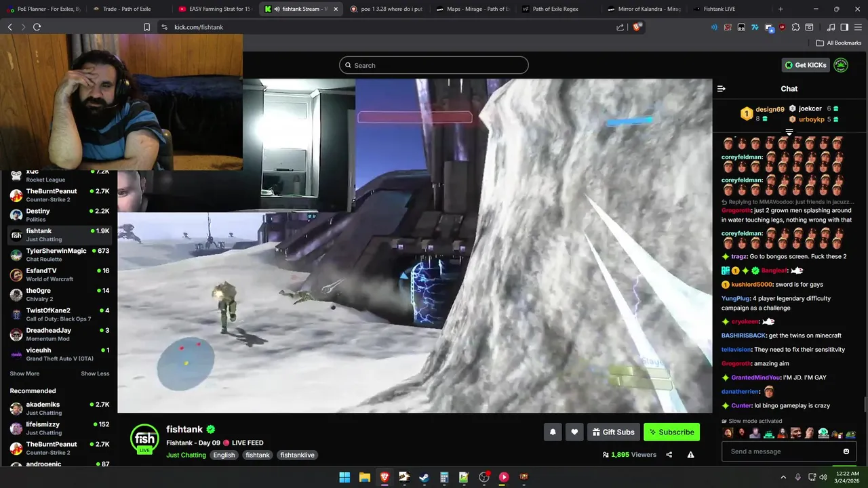The image size is (868, 488).
Task: Open the TheBurntPeanut channel in the Following list
Action: point(59,195)
